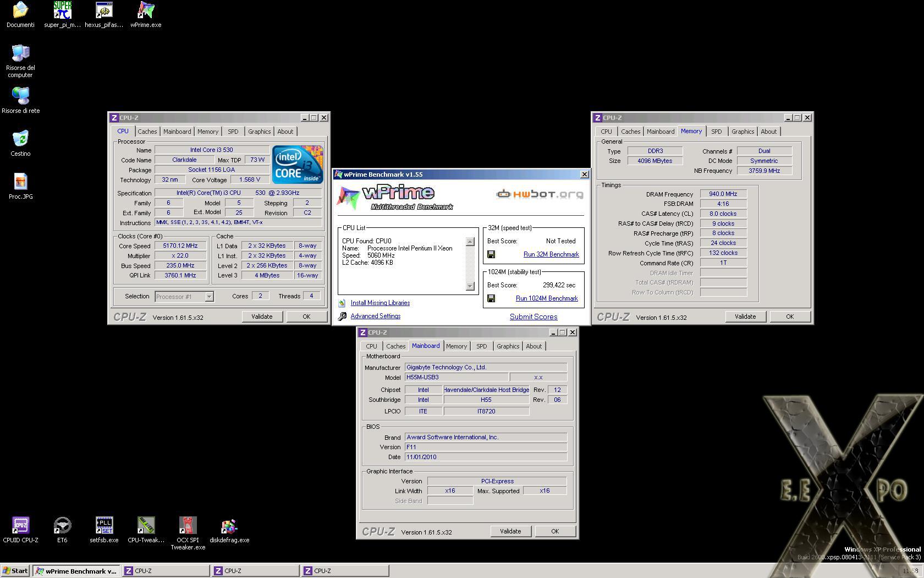Open Advanced Settings link
Image resolution: width=924 pixels, height=578 pixels.
(x=376, y=316)
